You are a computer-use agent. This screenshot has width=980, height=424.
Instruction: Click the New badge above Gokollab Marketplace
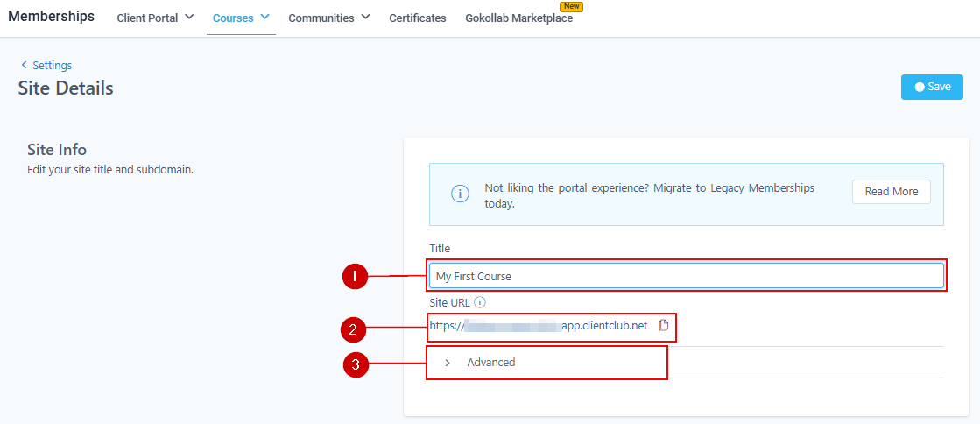pos(570,6)
